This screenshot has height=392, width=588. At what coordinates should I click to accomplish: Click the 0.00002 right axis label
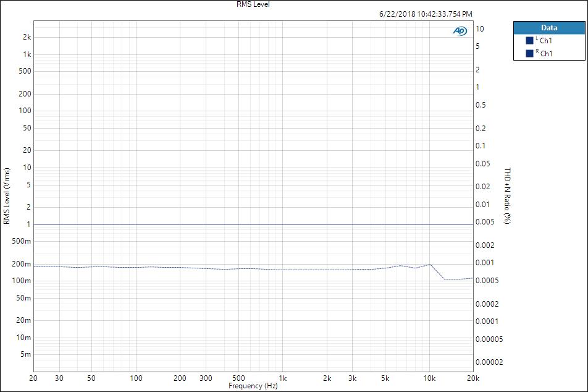coord(489,362)
